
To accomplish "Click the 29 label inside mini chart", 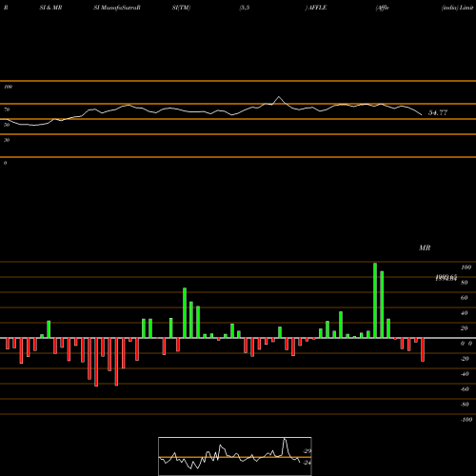I will (x=307, y=451).
